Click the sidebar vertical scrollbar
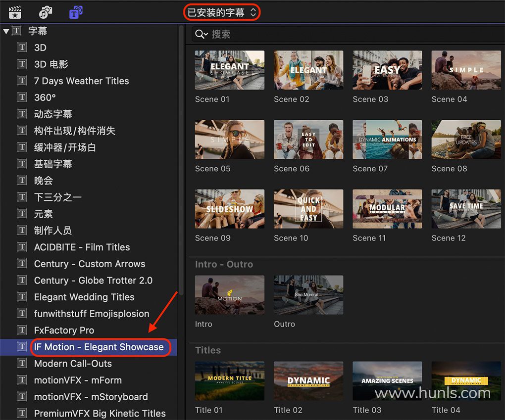Image resolution: width=505 pixels, height=420 pixels. coord(181,160)
